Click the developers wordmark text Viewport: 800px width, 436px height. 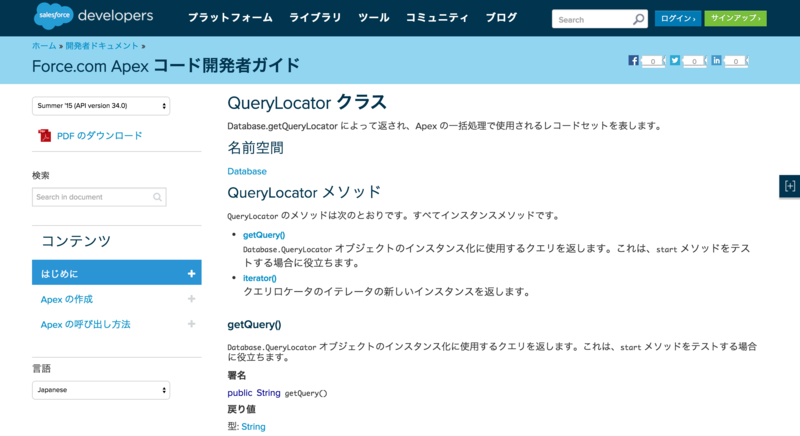(115, 16)
